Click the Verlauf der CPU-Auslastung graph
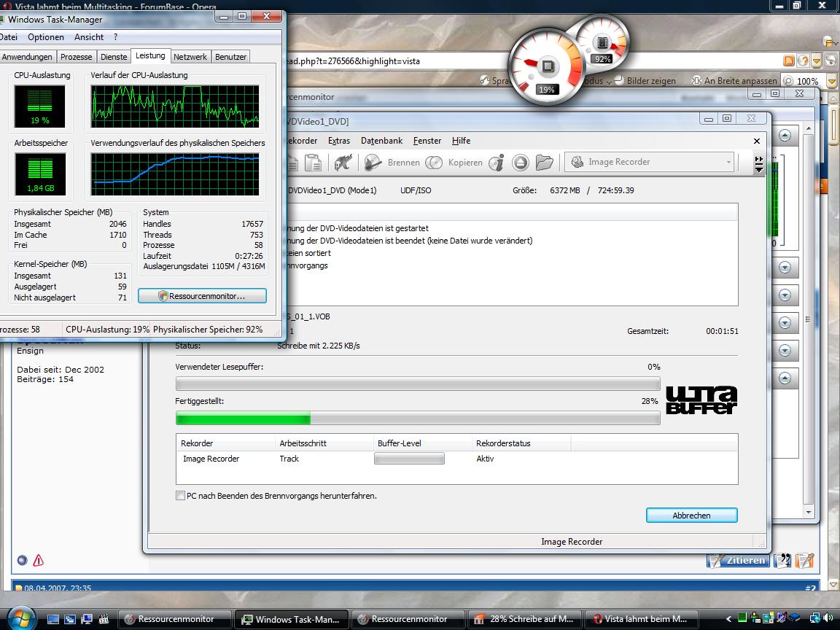This screenshot has height=630, width=840. pos(175,106)
